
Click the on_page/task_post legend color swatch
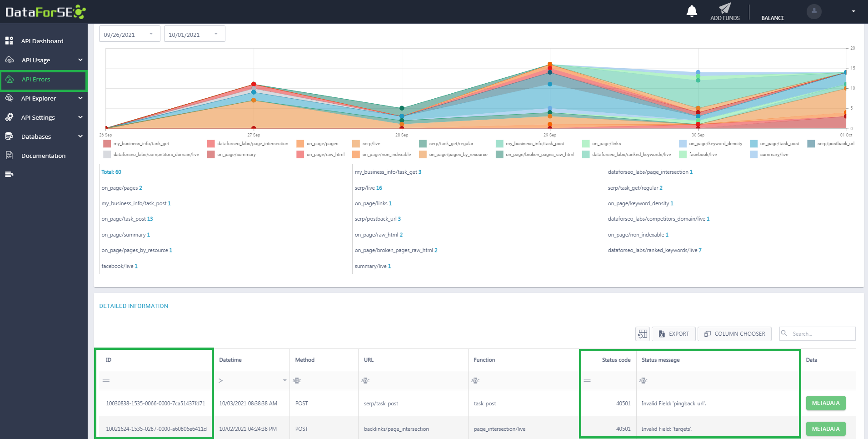coord(753,144)
